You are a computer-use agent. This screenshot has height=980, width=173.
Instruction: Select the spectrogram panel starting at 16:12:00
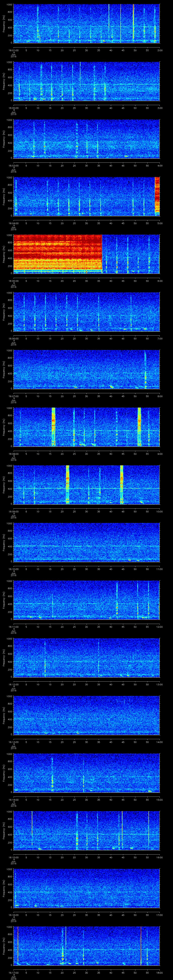click(x=86, y=658)
